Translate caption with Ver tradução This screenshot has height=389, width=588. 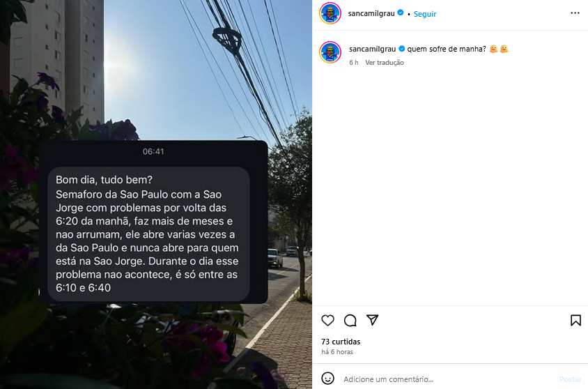(x=385, y=62)
